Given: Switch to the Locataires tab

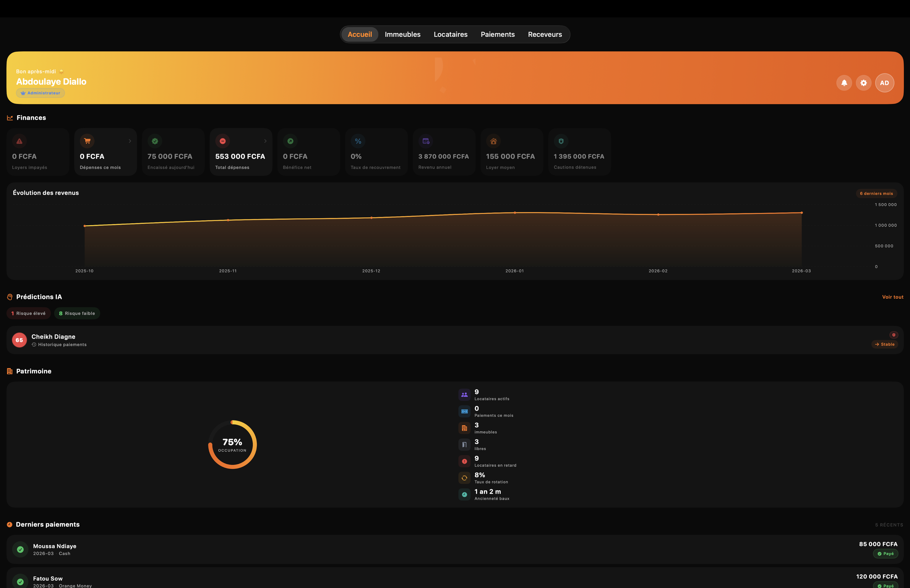Looking at the screenshot, I should [450, 34].
